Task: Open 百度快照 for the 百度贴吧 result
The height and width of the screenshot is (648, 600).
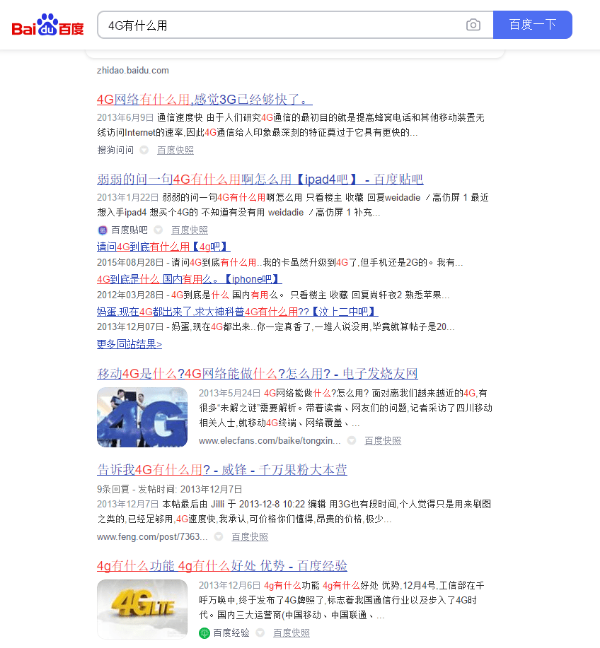Action: (x=189, y=230)
